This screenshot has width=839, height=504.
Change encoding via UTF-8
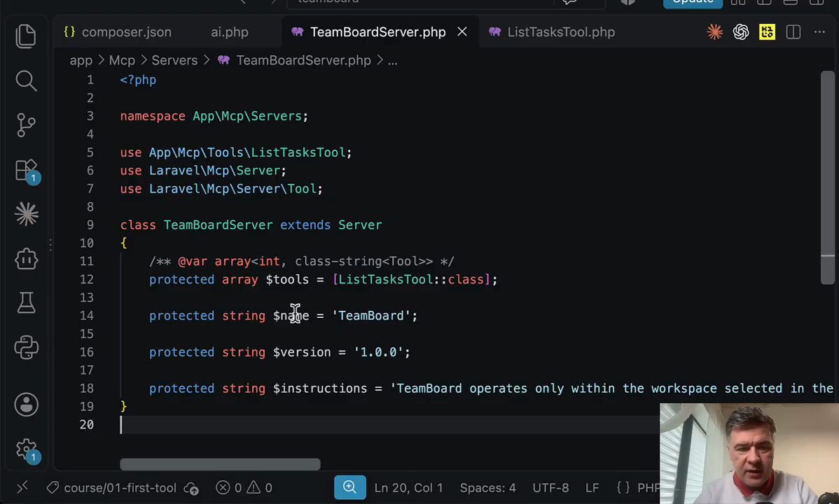coord(550,487)
